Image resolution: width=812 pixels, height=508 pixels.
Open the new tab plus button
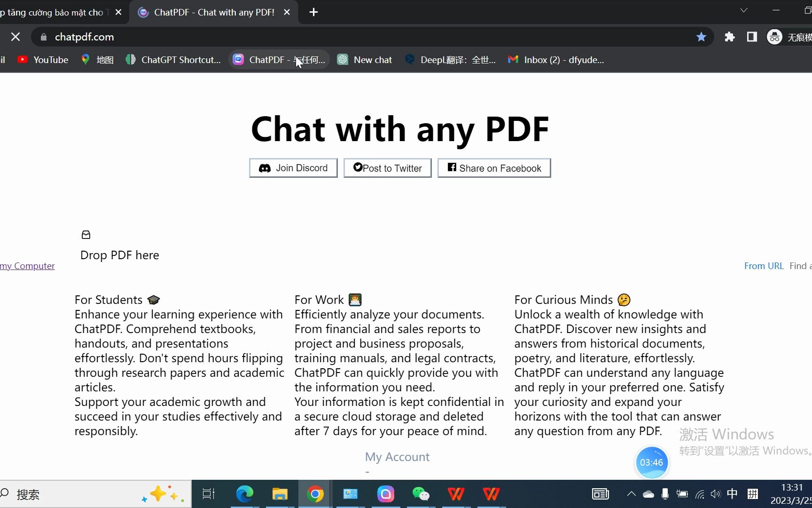pyautogui.click(x=313, y=12)
